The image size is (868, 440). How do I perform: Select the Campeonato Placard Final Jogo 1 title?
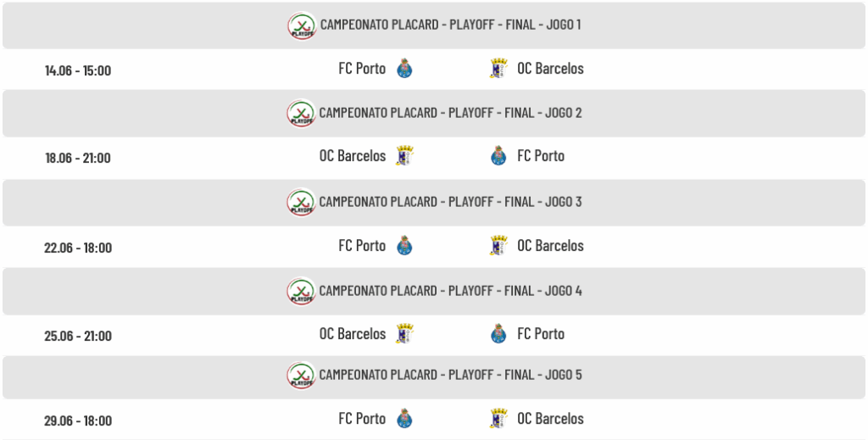pos(451,25)
